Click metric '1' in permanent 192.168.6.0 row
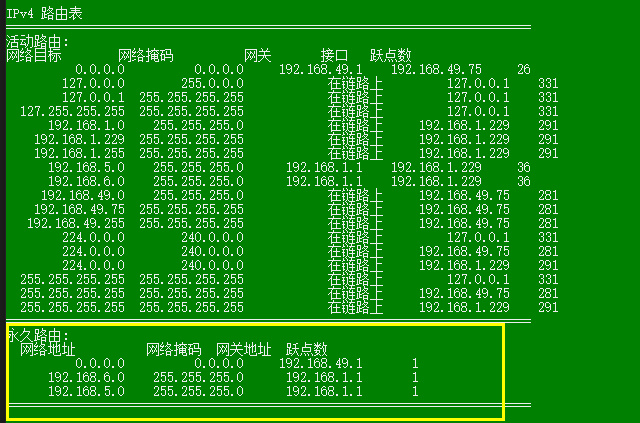This screenshot has width=640, height=423. (x=415, y=377)
